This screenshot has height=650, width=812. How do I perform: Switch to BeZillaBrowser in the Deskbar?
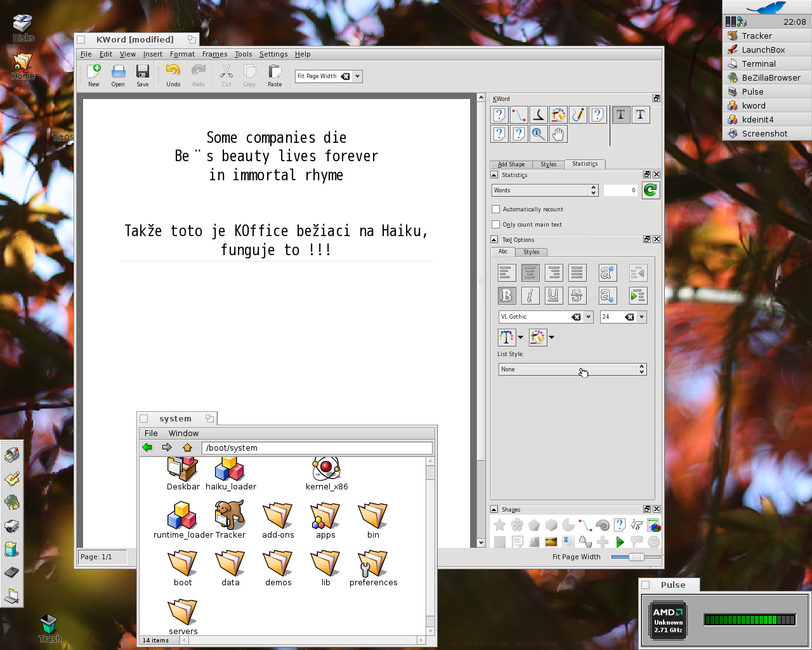(767, 77)
